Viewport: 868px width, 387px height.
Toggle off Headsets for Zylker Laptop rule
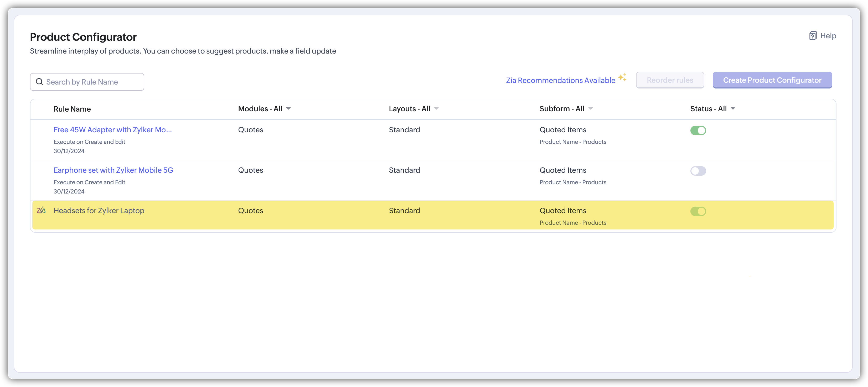698,211
